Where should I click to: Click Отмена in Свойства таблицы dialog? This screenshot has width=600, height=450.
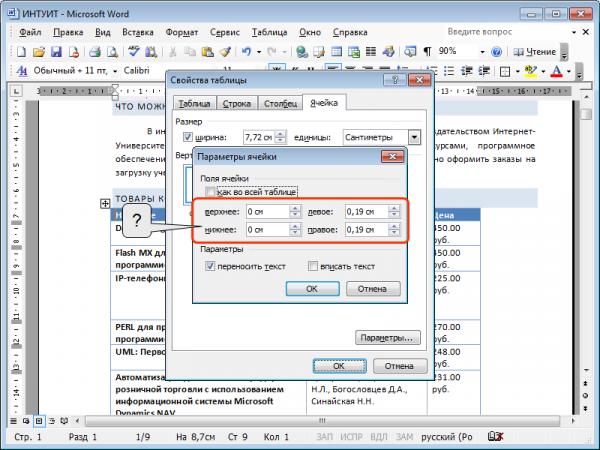tap(399, 366)
